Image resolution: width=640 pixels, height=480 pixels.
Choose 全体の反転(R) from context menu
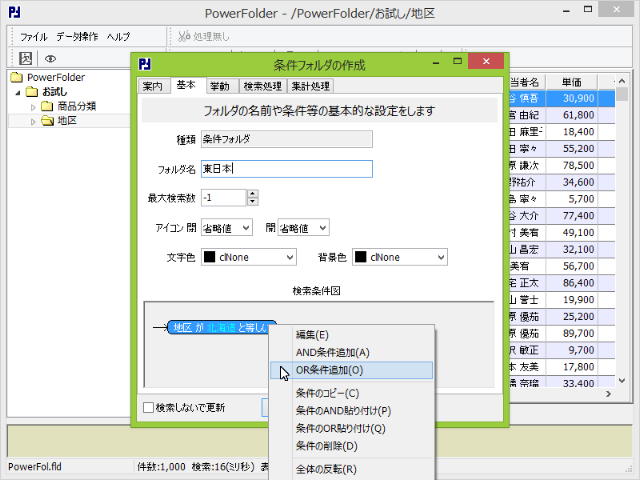[351, 469]
